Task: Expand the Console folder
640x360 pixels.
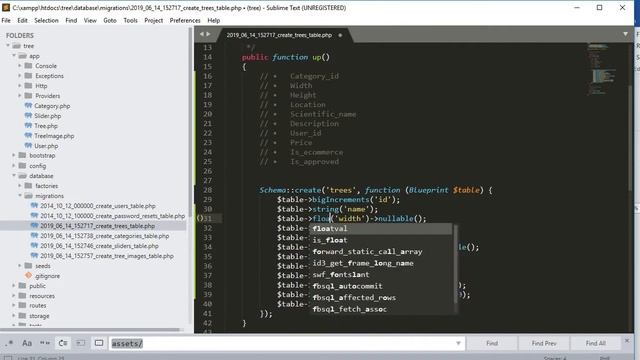Action: [19, 66]
